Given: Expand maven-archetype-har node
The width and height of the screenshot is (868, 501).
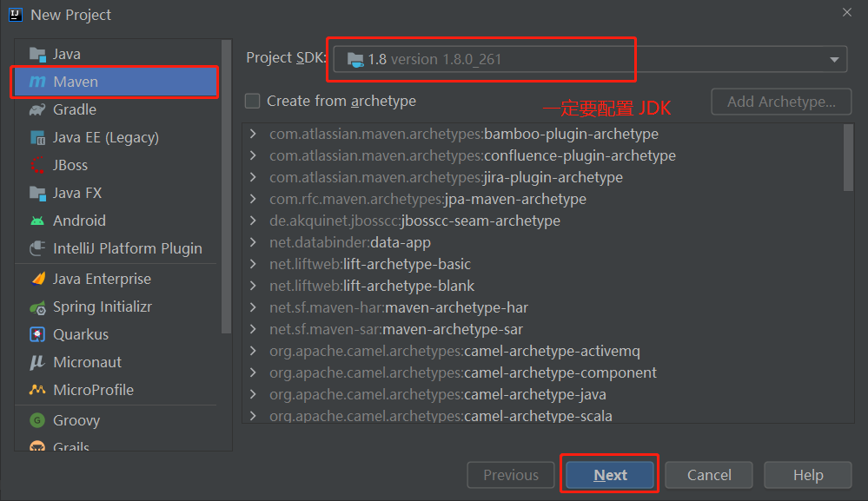Looking at the screenshot, I should coord(253,307).
